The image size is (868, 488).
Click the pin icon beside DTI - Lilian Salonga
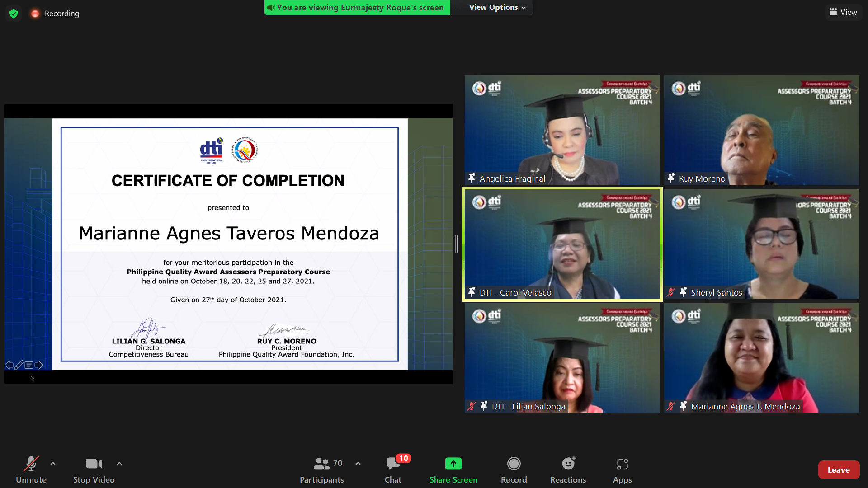click(x=484, y=406)
